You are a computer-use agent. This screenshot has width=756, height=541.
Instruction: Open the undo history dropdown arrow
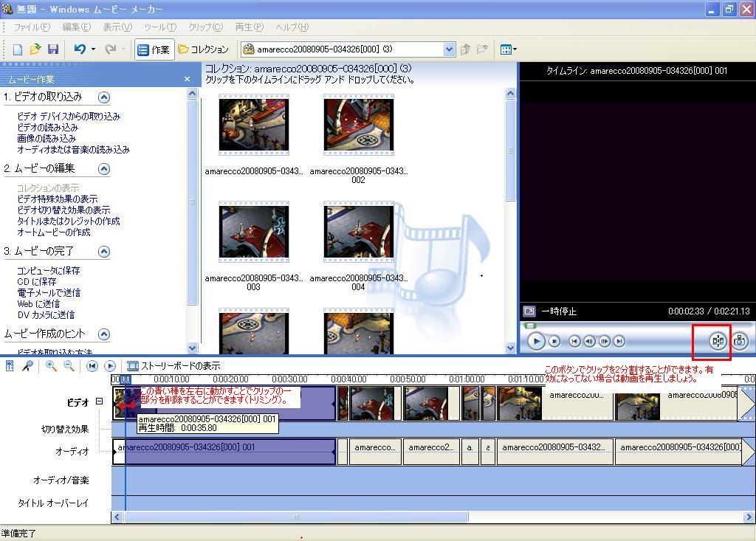pyautogui.click(x=93, y=49)
